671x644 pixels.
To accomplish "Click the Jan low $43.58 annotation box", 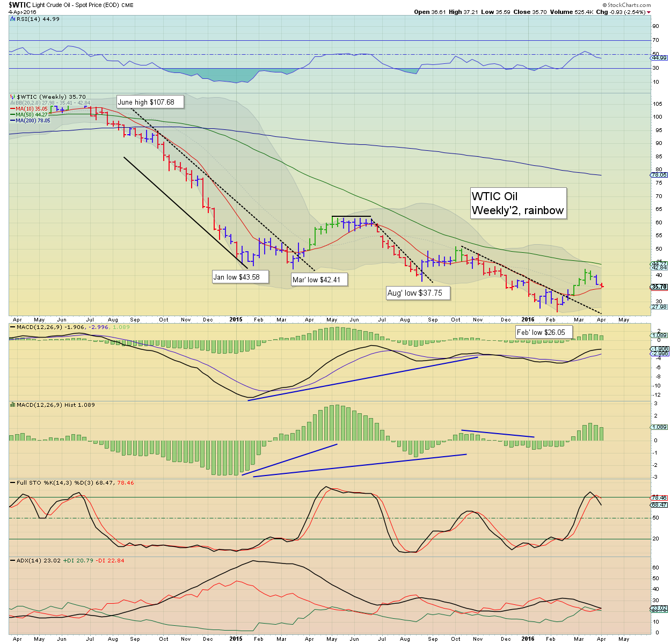I will [240, 277].
